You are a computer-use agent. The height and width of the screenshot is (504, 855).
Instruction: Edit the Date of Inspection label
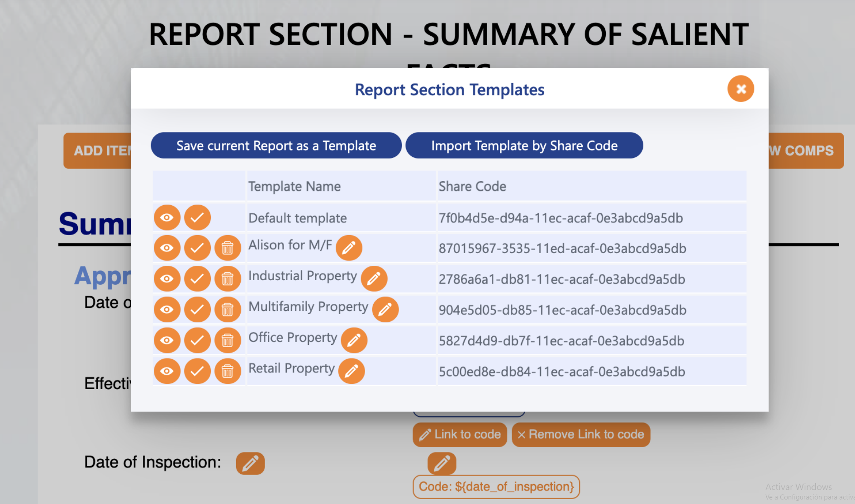250,463
